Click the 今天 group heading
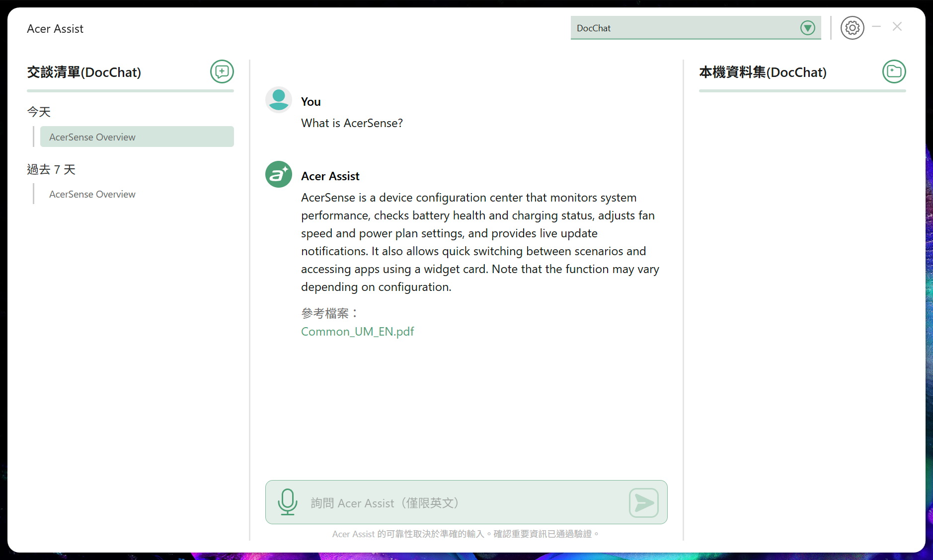The image size is (933, 560). point(39,112)
